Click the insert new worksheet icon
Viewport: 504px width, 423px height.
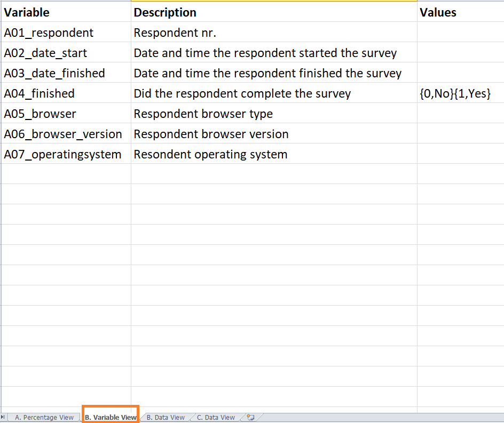tap(250, 417)
